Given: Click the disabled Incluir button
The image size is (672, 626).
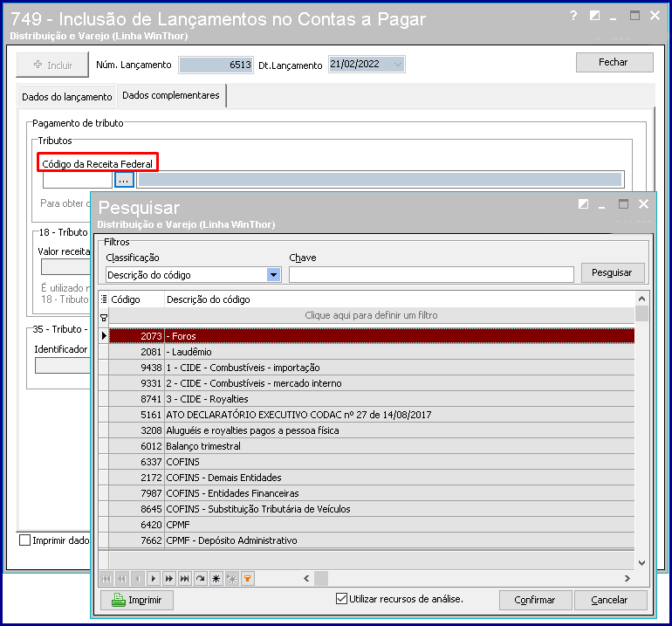Looking at the screenshot, I should (52, 65).
